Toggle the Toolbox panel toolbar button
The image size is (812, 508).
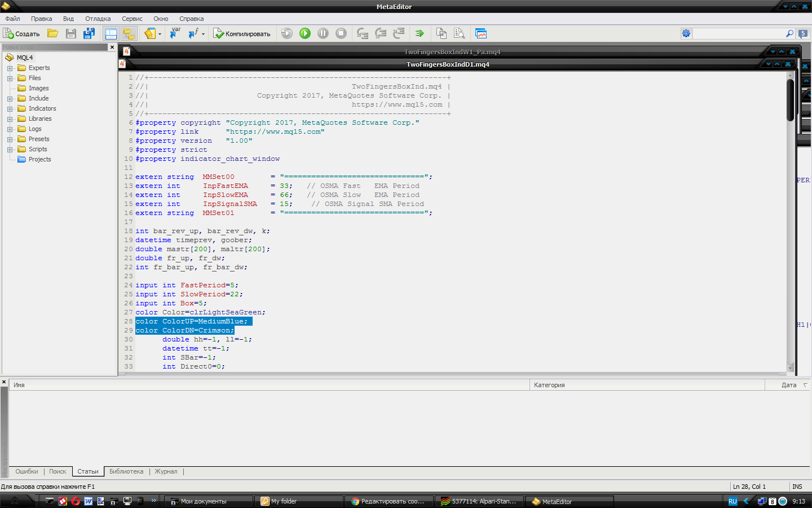click(129, 34)
